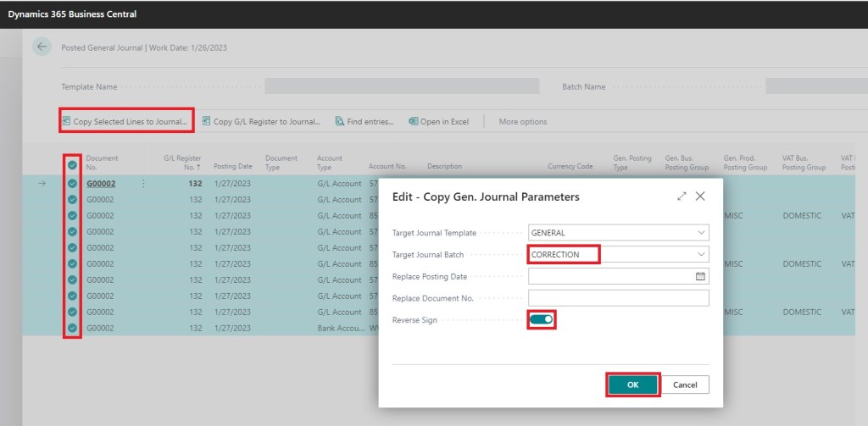Click Open in Excel
Image resolution: width=868 pixels, height=426 pixels.
pos(438,121)
